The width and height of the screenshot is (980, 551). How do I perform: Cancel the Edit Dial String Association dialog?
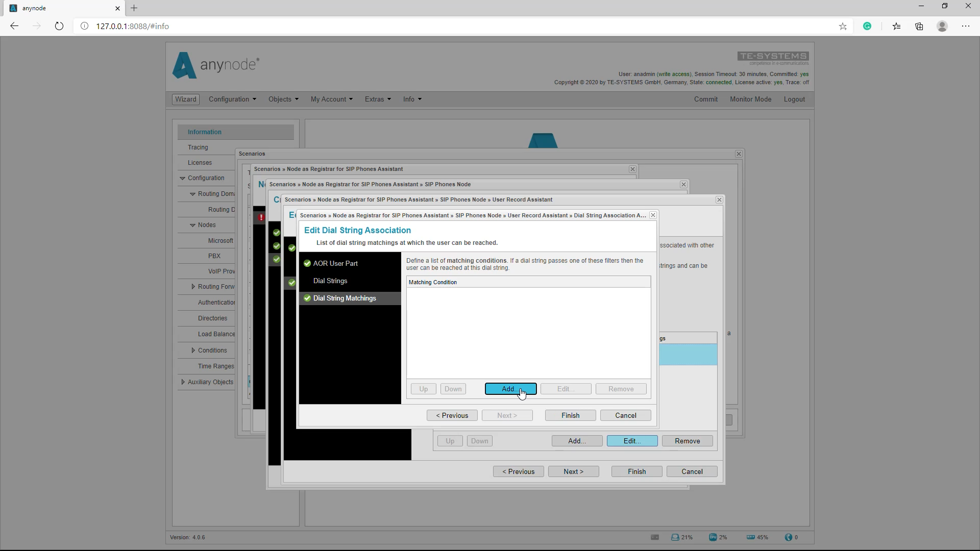[625, 415]
